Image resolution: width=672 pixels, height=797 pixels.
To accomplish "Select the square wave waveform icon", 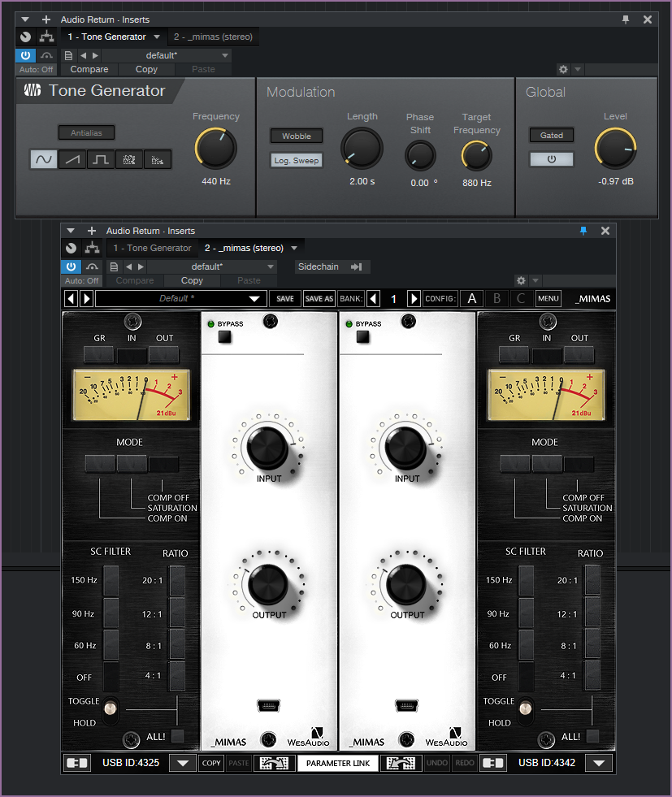I will point(101,159).
